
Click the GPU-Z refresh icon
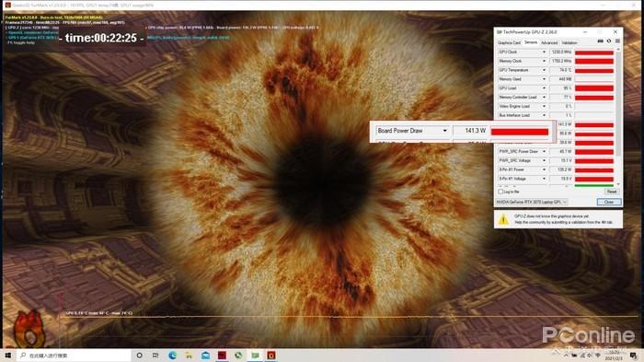(609, 41)
